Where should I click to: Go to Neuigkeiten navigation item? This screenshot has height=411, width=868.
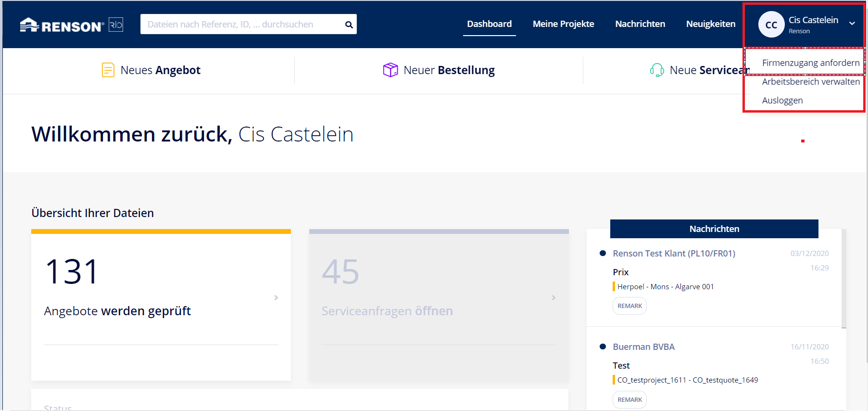tap(710, 24)
